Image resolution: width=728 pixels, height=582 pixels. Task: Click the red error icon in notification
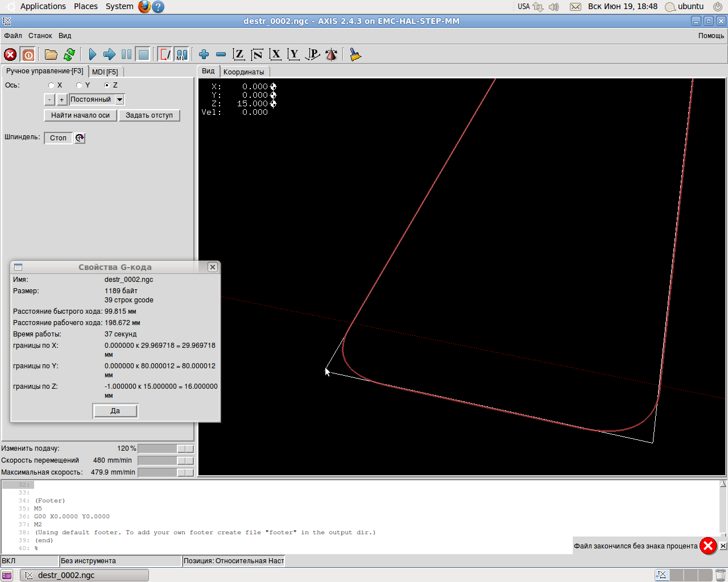tap(708, 546)
